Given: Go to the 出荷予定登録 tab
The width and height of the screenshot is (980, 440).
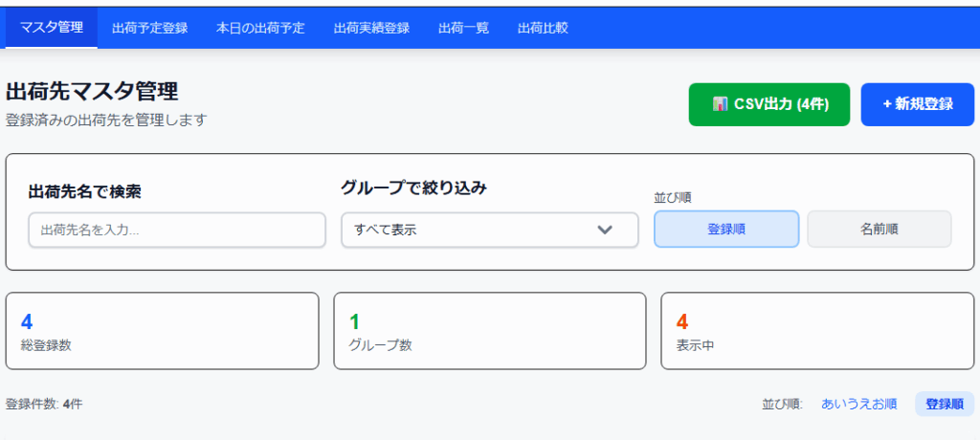Looking at the screenshot, I should click(x=149, y=28).
